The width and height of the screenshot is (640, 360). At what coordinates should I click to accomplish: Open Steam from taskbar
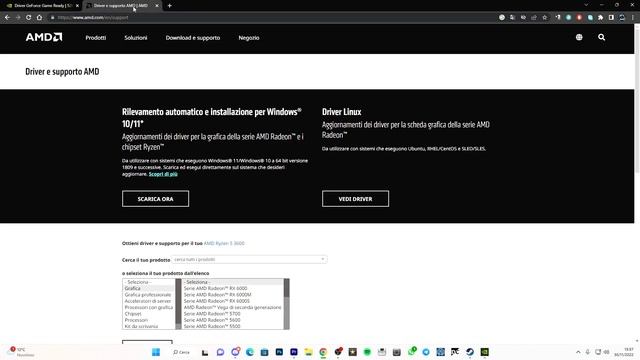point(470,352)
